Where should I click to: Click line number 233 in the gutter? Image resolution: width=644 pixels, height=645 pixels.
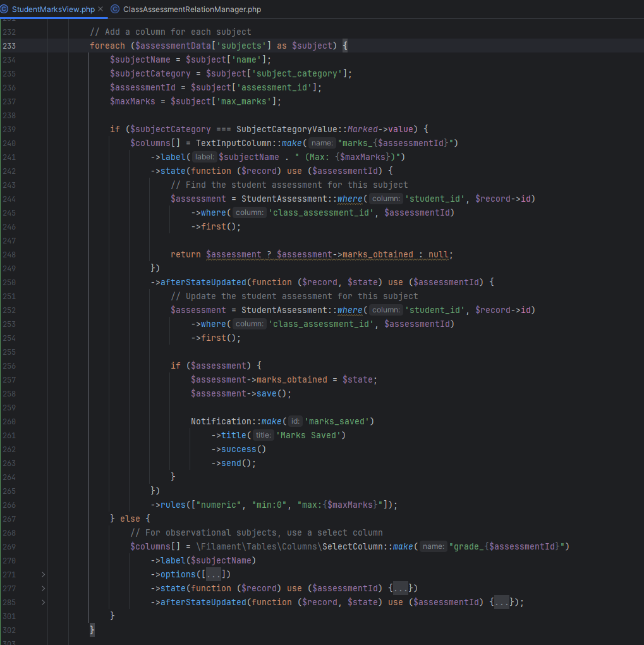click(x=9, y=46)
